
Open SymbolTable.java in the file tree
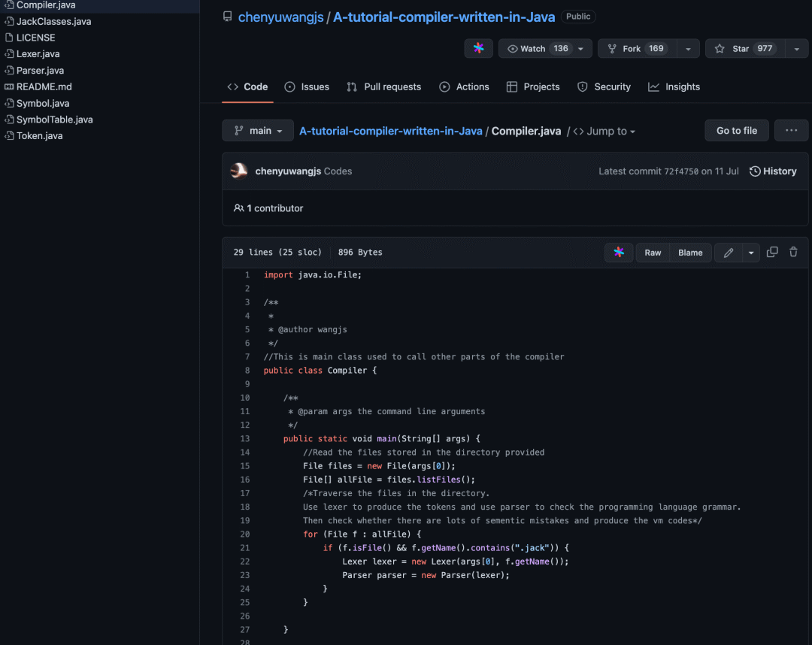[54, 120]
